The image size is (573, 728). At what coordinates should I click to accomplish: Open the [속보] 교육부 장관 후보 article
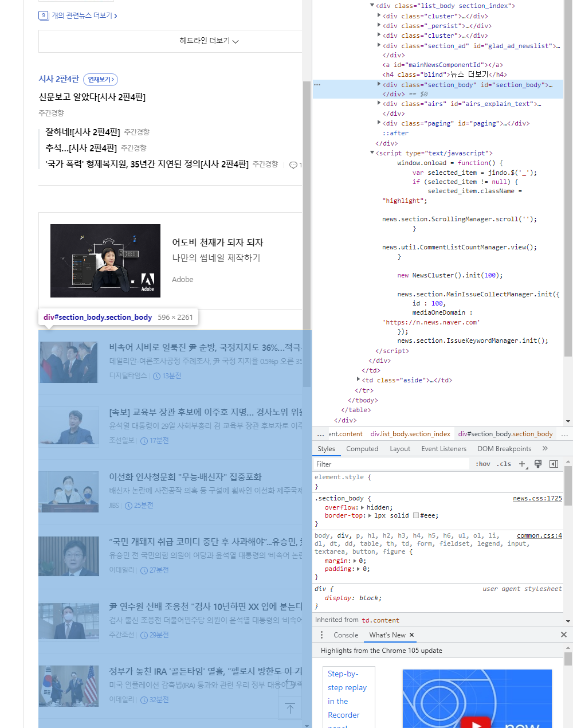click(x=206, y=412)
